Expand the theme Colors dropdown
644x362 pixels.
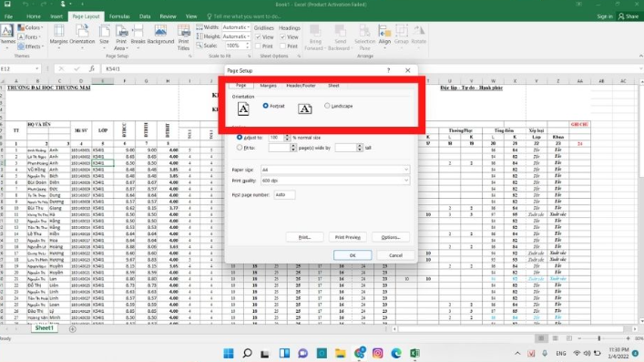click(30, 27)
